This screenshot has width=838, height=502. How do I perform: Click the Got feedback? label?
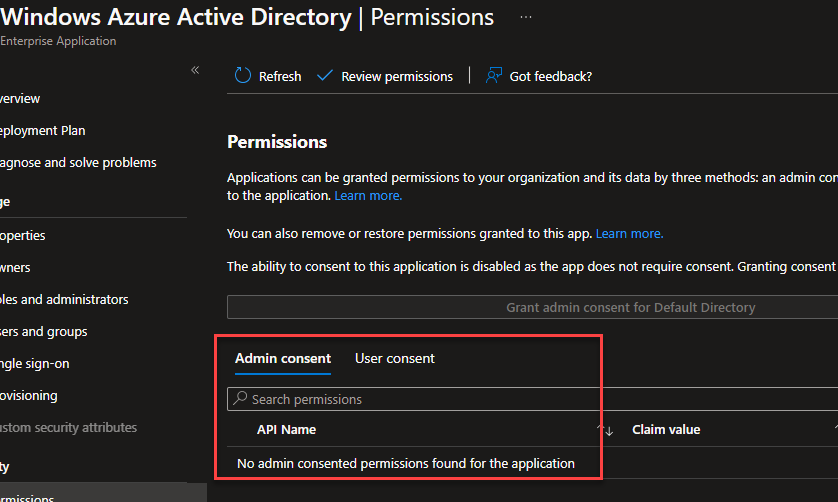[550, 76]
